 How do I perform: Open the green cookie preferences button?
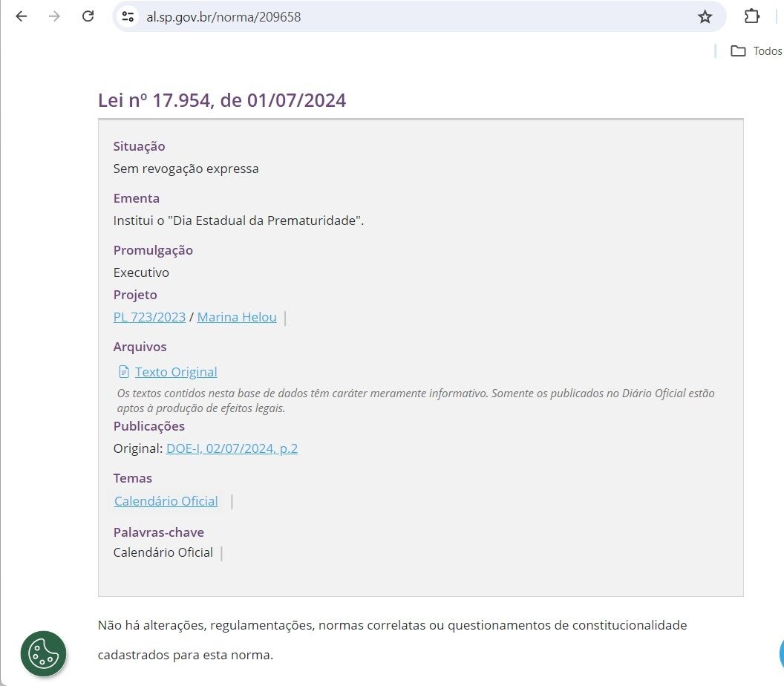click(43, 653)
